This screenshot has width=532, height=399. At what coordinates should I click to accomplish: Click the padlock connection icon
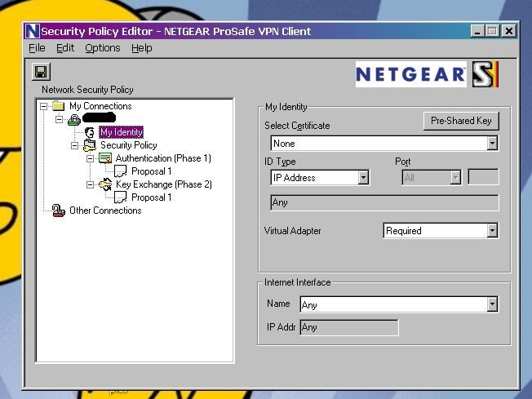[x=74, y=119]
